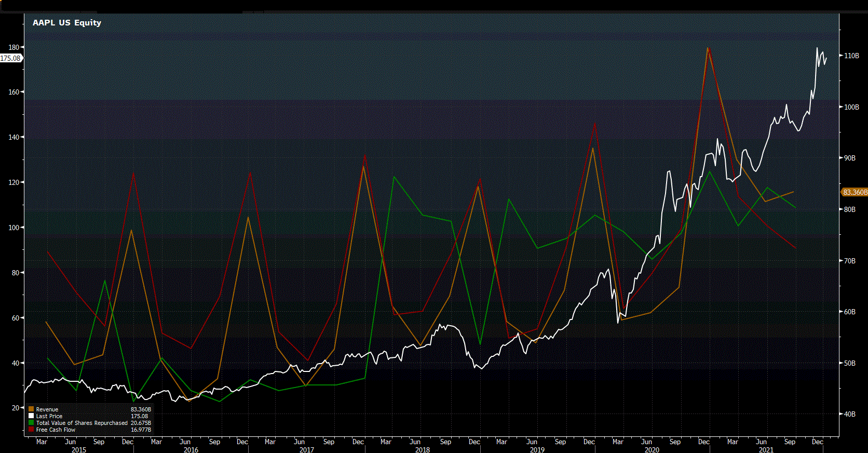Click the green Shares Repurchased legend swatch
Image resolution: width=868 pixels, height=453 pixels.
tap(31, 423)
